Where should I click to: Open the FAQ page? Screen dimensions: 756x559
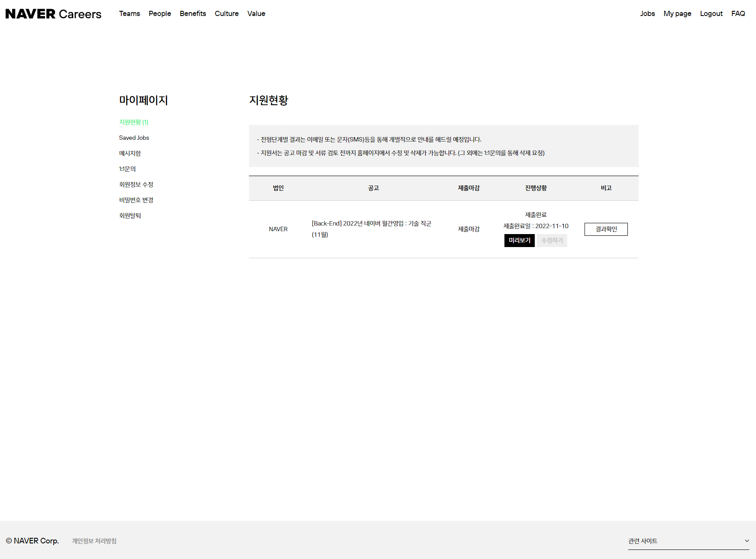738,13
